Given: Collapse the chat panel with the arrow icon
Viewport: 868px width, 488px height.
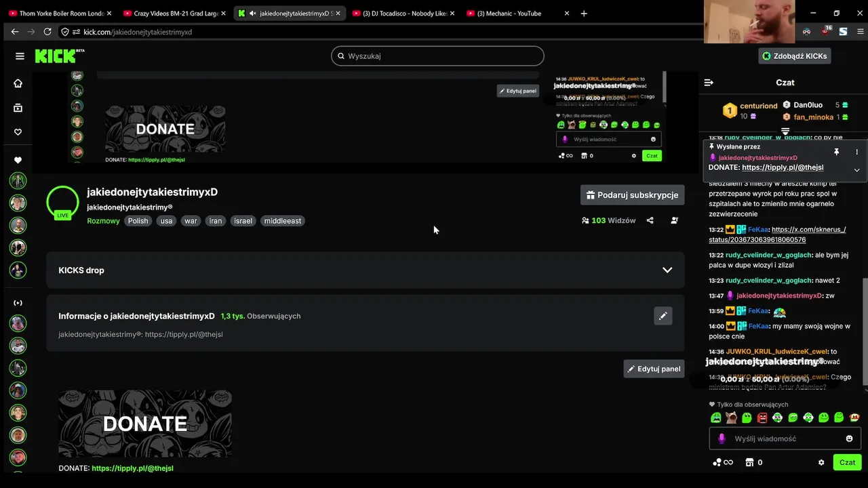Looking at the screenshot, I should [x=709, y=83].
